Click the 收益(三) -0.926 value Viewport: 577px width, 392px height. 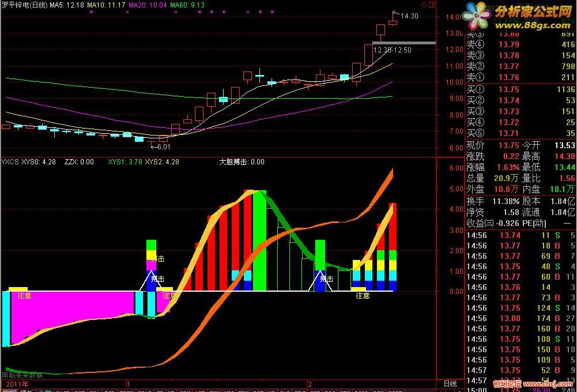508,224
